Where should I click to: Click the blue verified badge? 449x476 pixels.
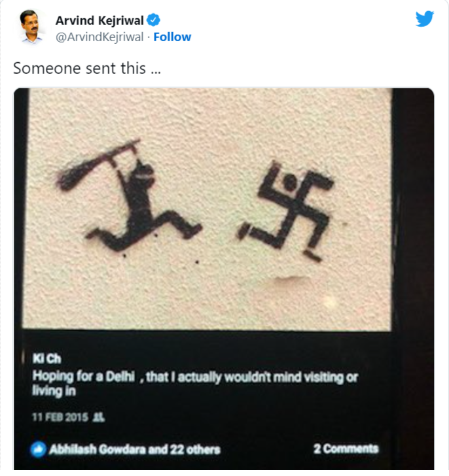[154, 20]
